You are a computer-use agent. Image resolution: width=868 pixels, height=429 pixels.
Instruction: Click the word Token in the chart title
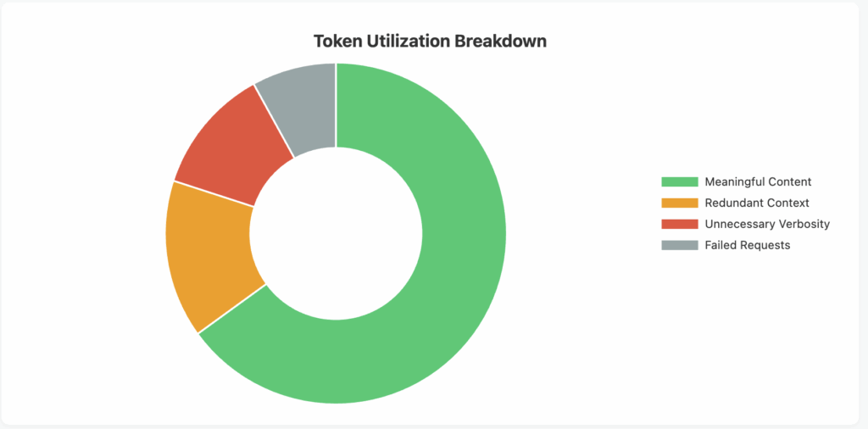334,41
